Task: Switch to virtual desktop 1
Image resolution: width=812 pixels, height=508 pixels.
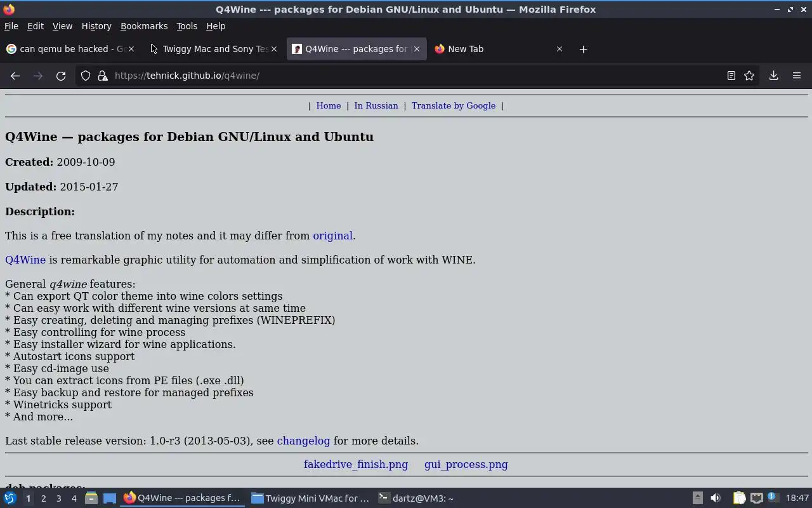Action: coord(28,498)
